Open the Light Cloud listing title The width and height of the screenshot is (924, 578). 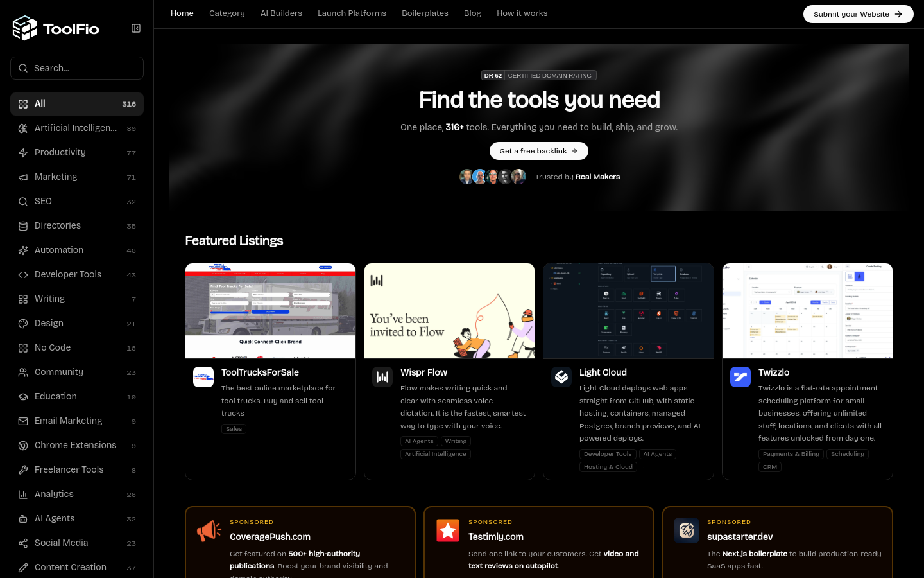603,372
